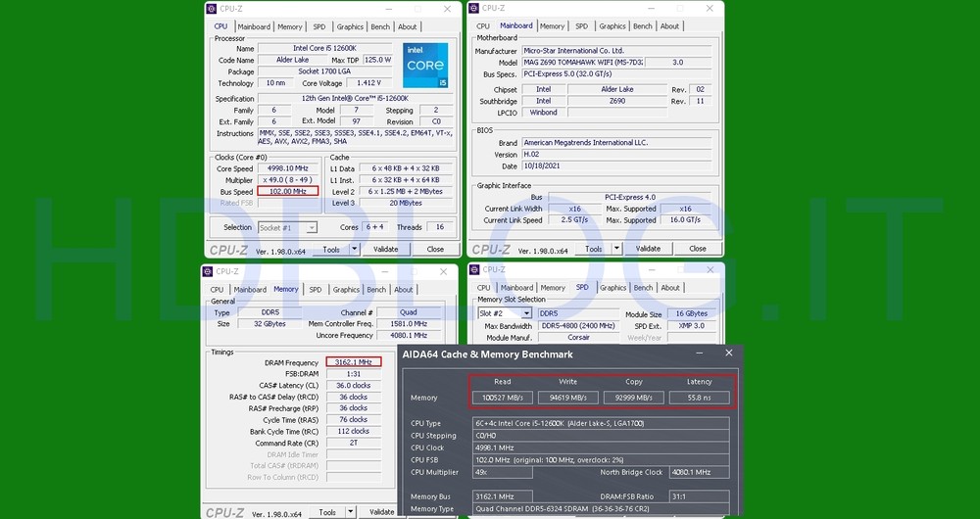Click Validate in the Mainboard window

pos(648,249)
